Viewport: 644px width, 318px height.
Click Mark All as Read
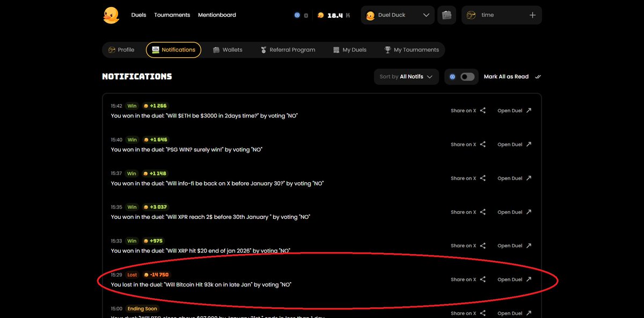click(506, 77)
